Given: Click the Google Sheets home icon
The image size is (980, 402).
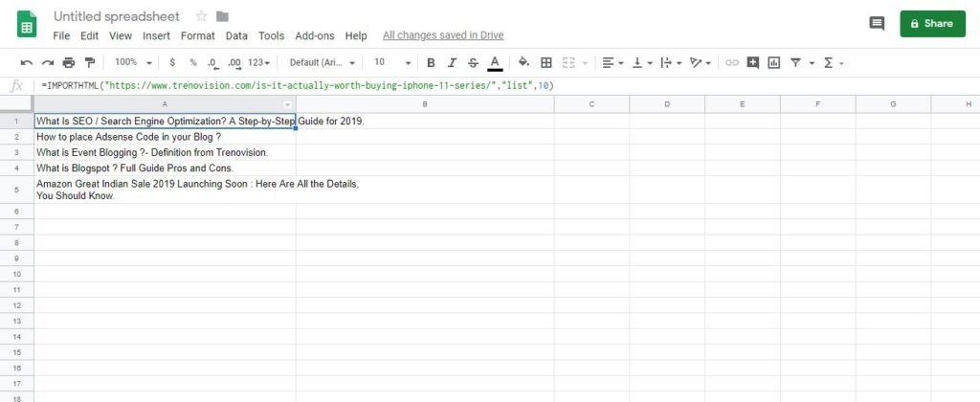Looking at the screenshot, I should [x=27, y=25].
